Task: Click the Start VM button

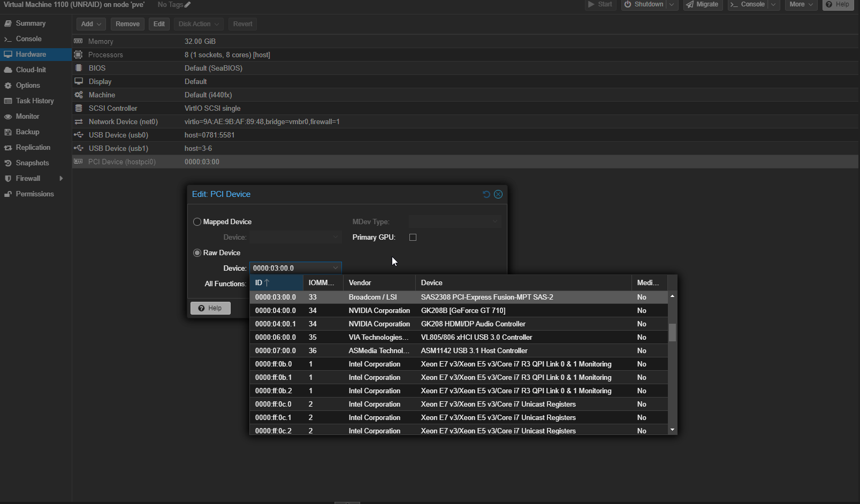Action: pos(600,4)
